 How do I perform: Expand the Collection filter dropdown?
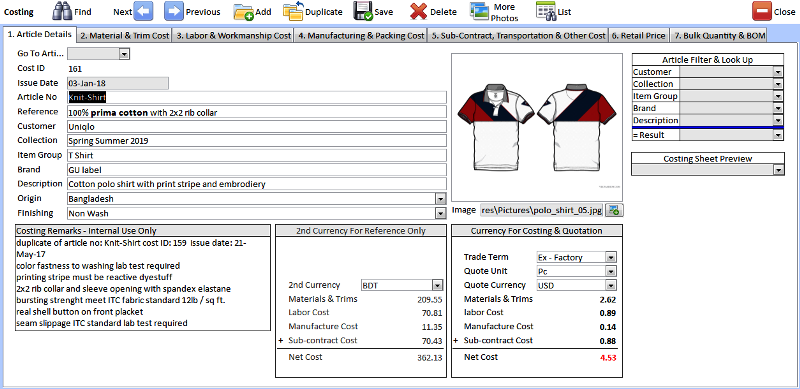click(778, 84)
